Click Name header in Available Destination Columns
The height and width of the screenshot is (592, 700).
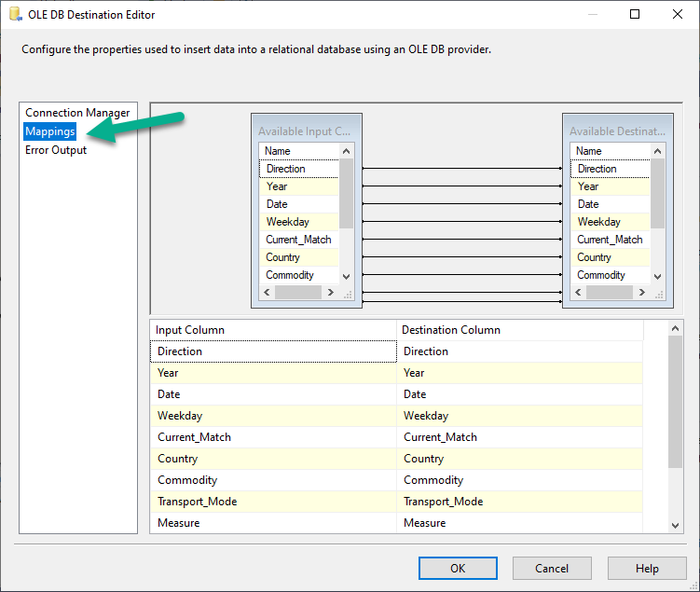(610, 151)
